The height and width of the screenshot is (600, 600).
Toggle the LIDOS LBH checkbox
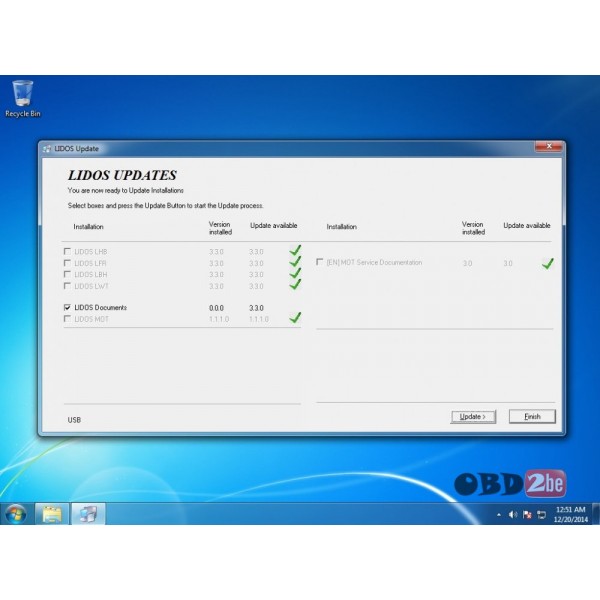pyautogui.click(x=67, y=274)
